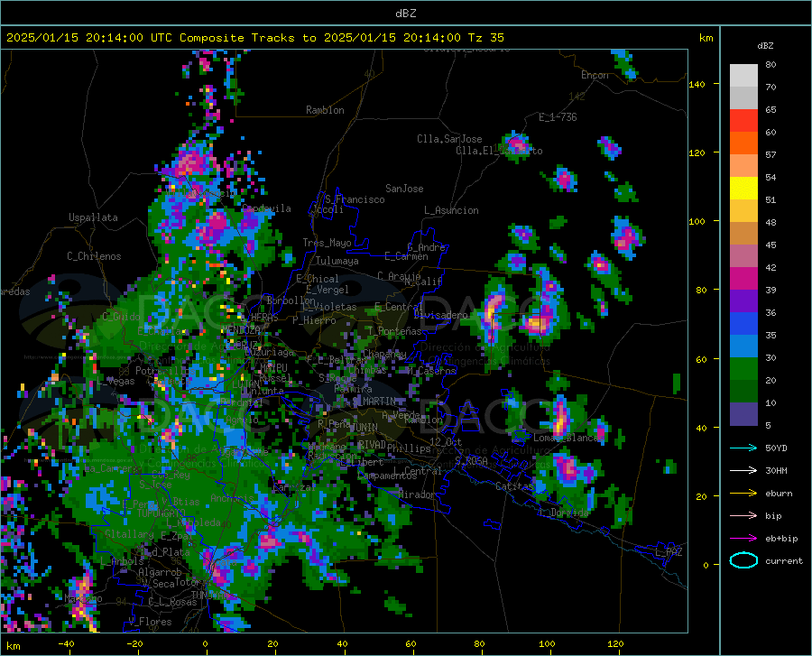Viewport: 812px width, 656px height.
Task: Pick the bright green 20-30 dBZ swatch
Action: (743, 369)
